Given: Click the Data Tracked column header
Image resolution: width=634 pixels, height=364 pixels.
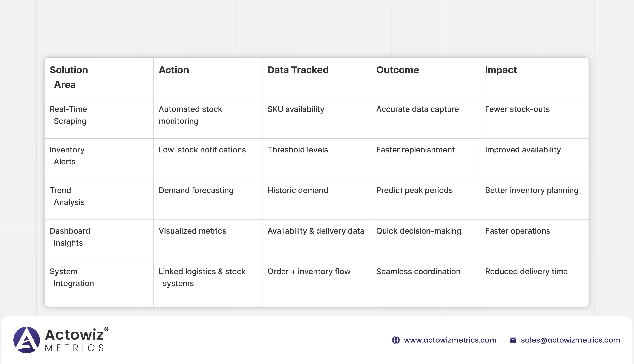Looking at the screenshot, I should [298, 70].
